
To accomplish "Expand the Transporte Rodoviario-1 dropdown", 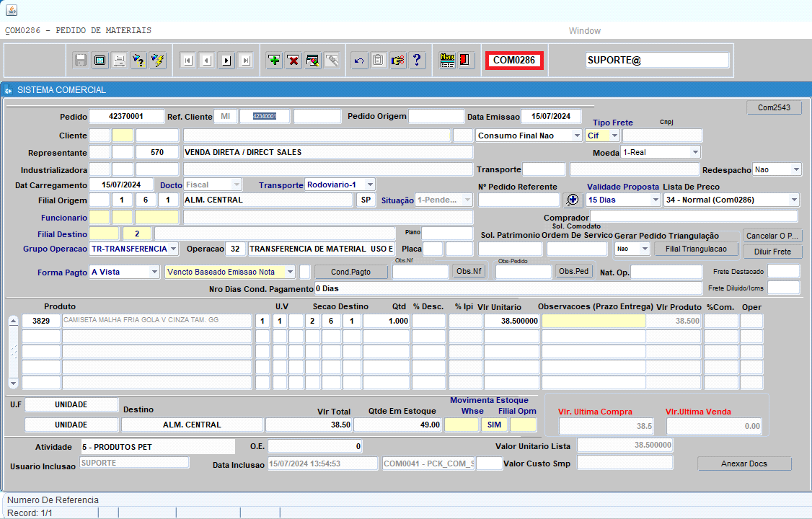I will 370,185.
